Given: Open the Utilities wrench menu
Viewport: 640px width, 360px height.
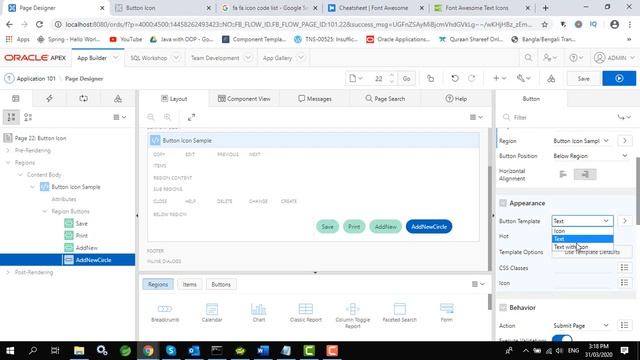Looking at the screenshot, I should click(523, 78).
